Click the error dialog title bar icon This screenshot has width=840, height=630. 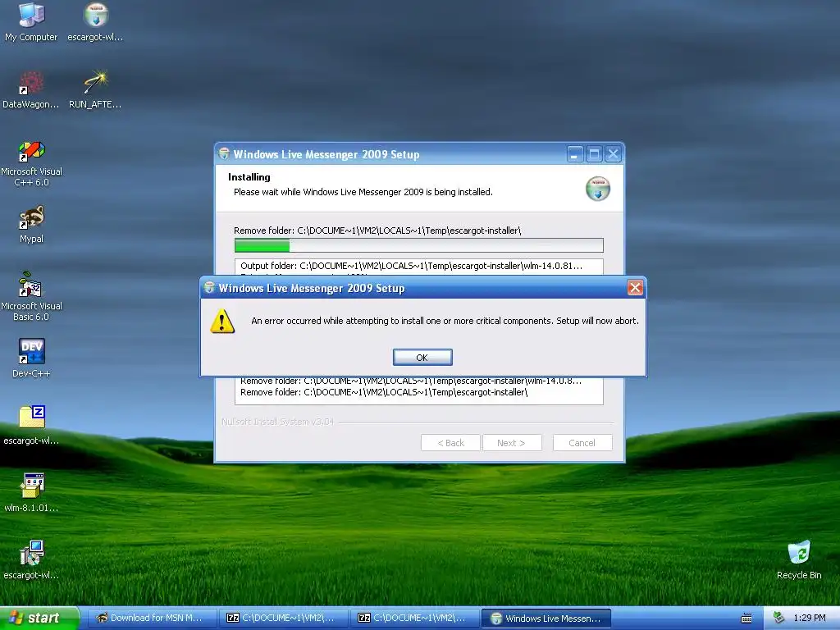(209, 288)
